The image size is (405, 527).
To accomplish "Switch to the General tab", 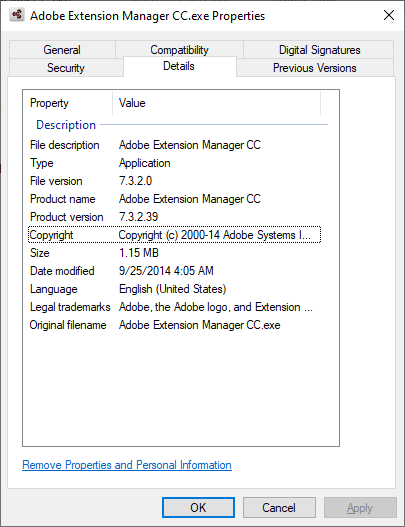I will click(62, 50).
